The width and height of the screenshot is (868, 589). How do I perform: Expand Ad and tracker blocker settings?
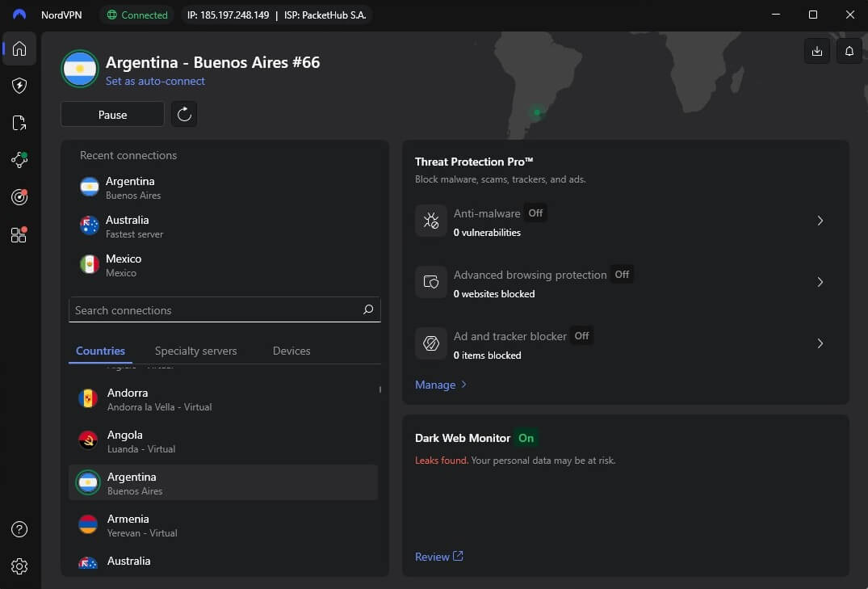[820, 343]
